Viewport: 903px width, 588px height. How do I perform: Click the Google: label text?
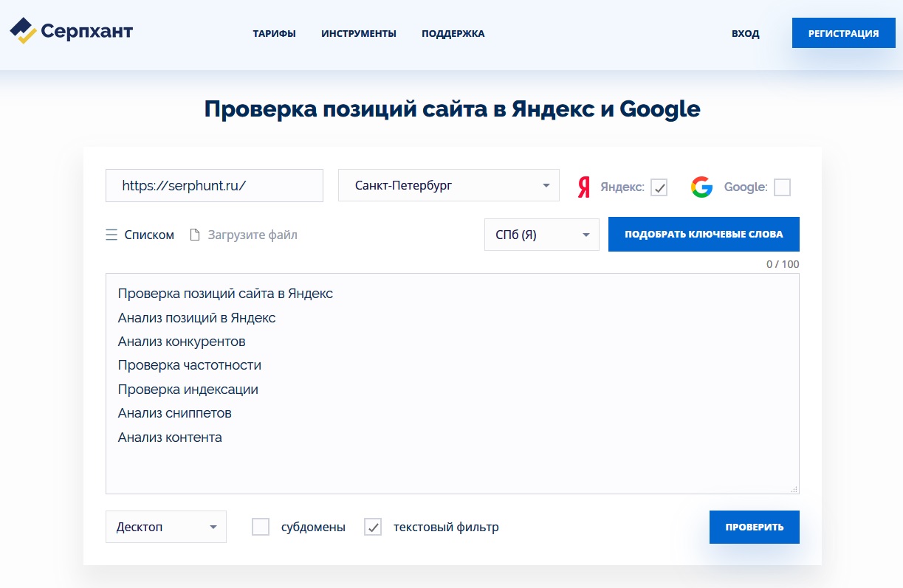click(x=746, y=187)
